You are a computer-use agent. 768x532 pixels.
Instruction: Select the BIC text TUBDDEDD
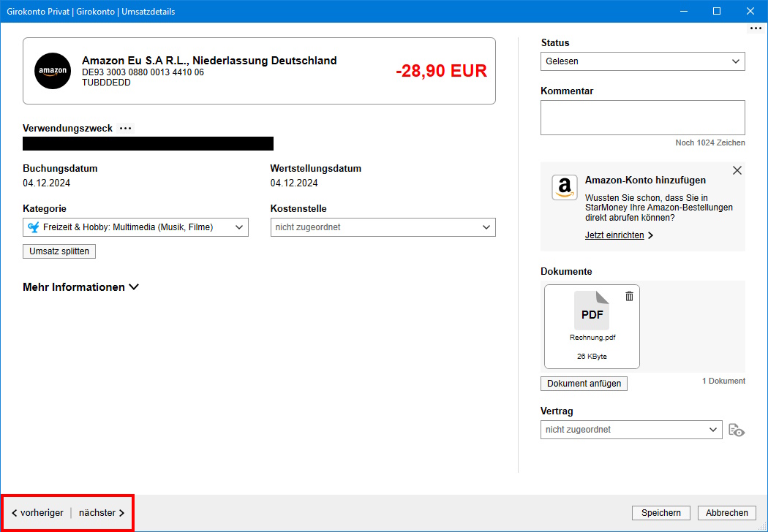click(x=106, y=83)
